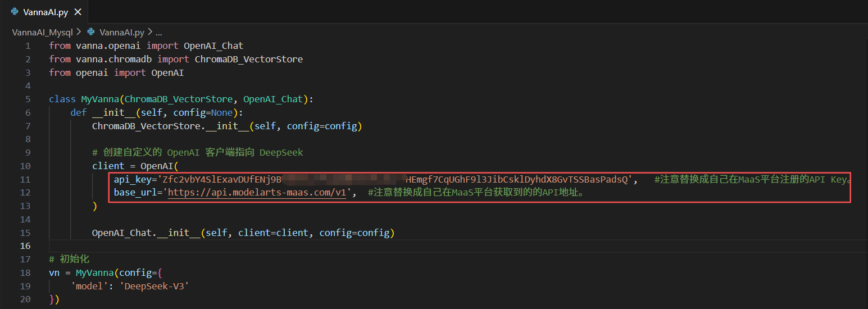868x309 pixels.
Task: Click the Python icon on the VannaAI.py tab
Action: pos(15,12)
